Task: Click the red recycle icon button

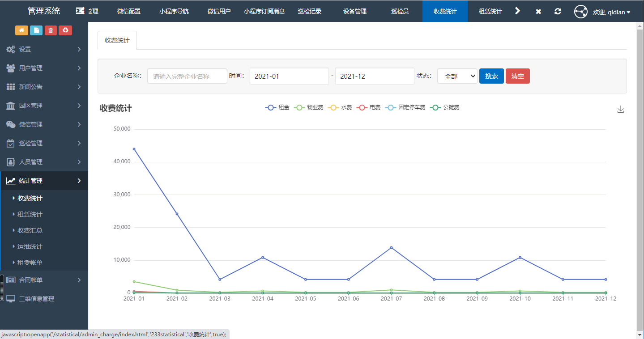Action: (65, 30)
